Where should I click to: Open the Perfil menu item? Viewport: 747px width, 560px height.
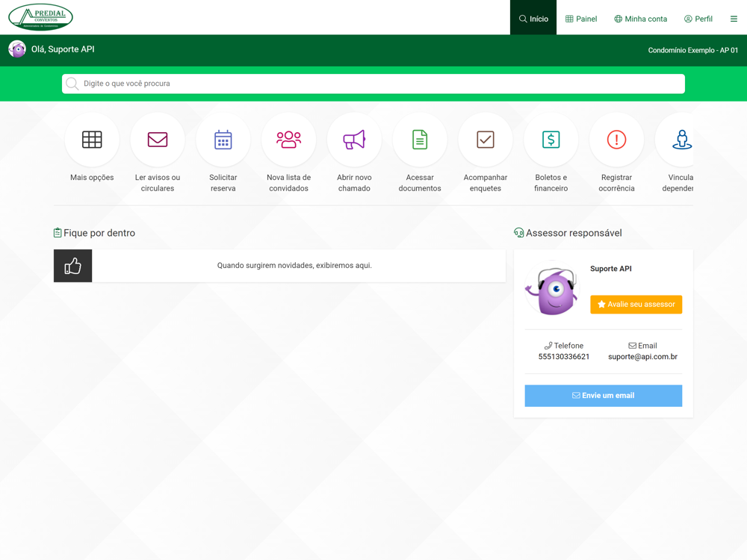pos(698,19)
